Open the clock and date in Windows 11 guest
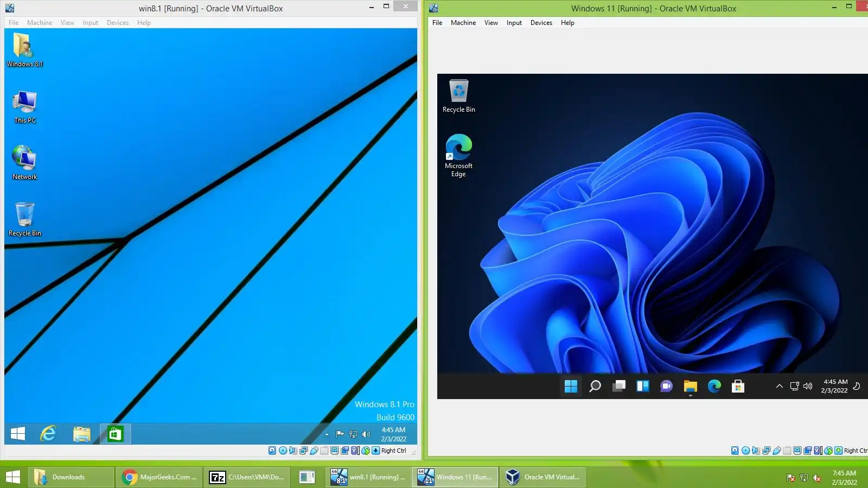Screen dimensions: 868x488 (x=834, y=386)
